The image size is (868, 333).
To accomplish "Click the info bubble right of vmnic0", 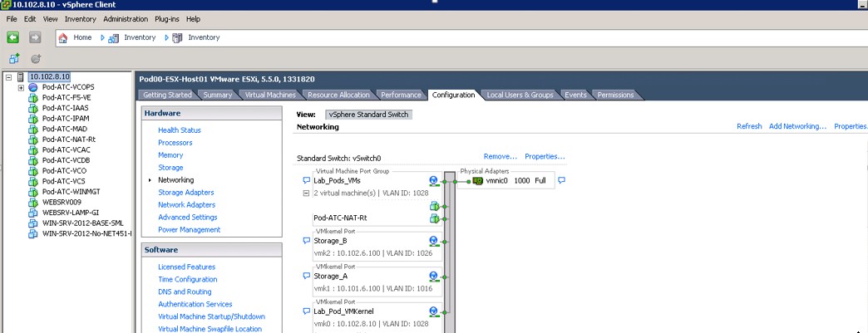I will (x=561, y=180).
